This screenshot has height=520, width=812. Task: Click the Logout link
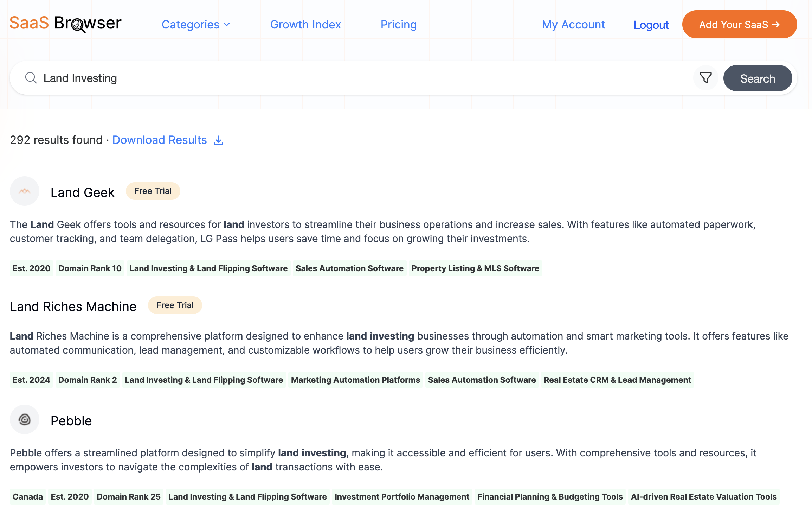coord(651,25)
